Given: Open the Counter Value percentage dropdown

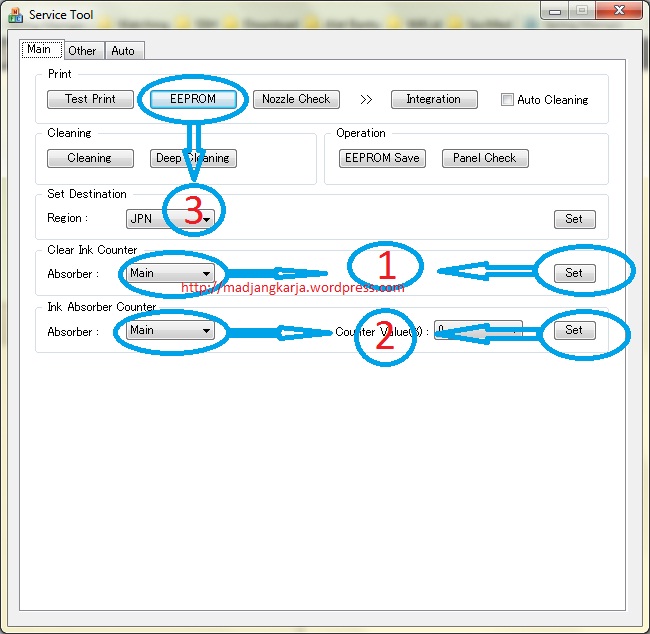Looking at the screenshot, I should point(478,330).
